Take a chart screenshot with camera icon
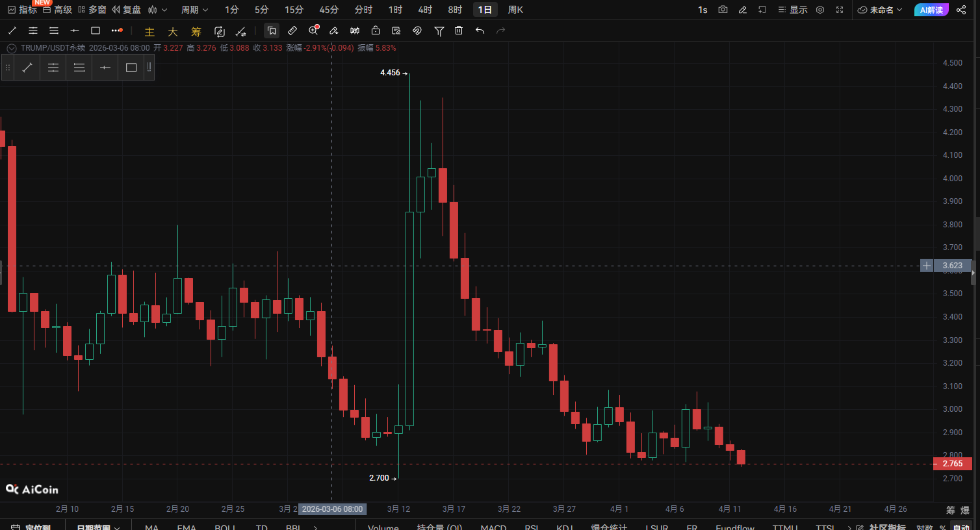The height and width of the screenshot is (530, 980). (723, 10)
